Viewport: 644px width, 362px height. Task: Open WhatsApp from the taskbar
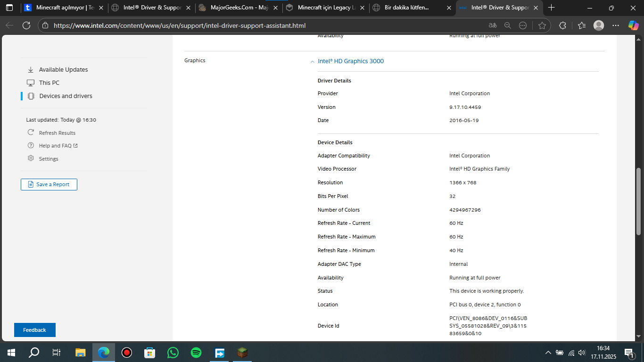[173, 353]
